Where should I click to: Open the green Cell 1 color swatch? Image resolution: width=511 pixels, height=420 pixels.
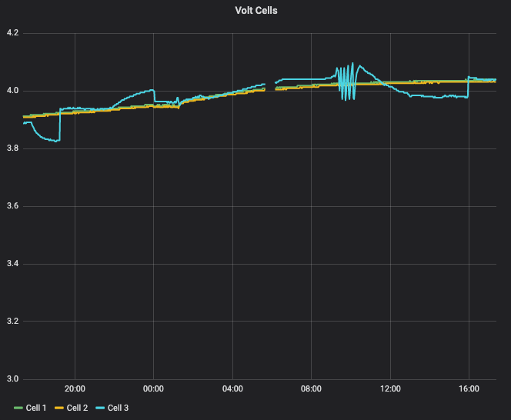point(18,408)
